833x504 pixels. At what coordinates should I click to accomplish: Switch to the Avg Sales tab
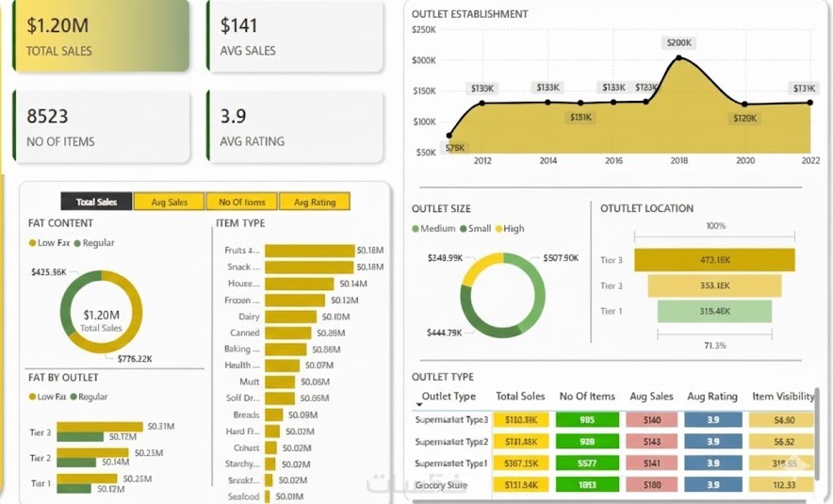coord(169,202)
